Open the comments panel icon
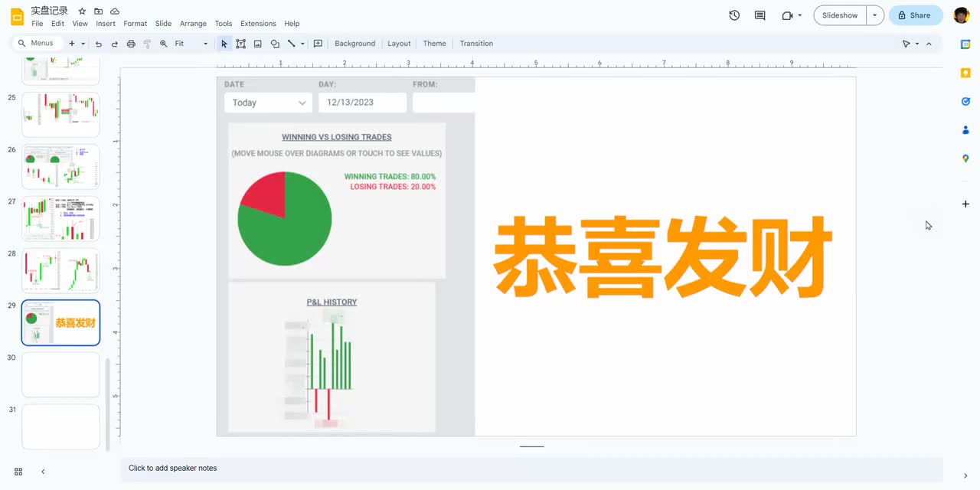 point(759,15)
